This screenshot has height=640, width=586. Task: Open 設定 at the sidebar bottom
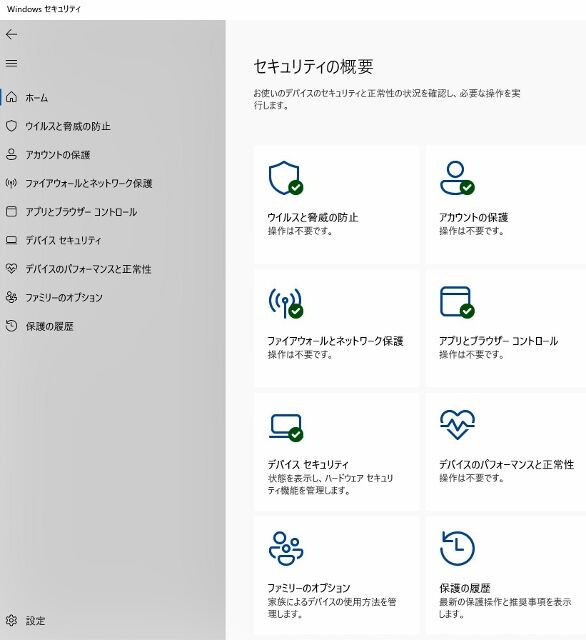pyautogui.click(x=35, y=621)
